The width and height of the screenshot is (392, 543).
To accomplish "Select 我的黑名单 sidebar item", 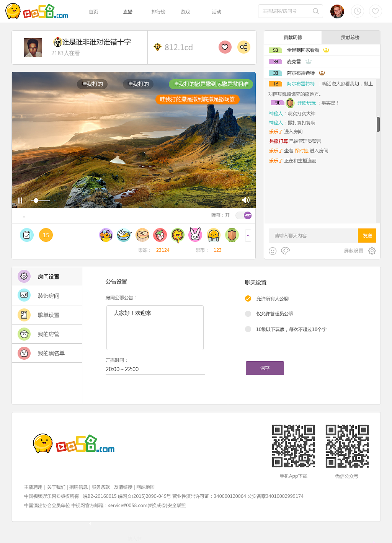I will tap(47, 353).
